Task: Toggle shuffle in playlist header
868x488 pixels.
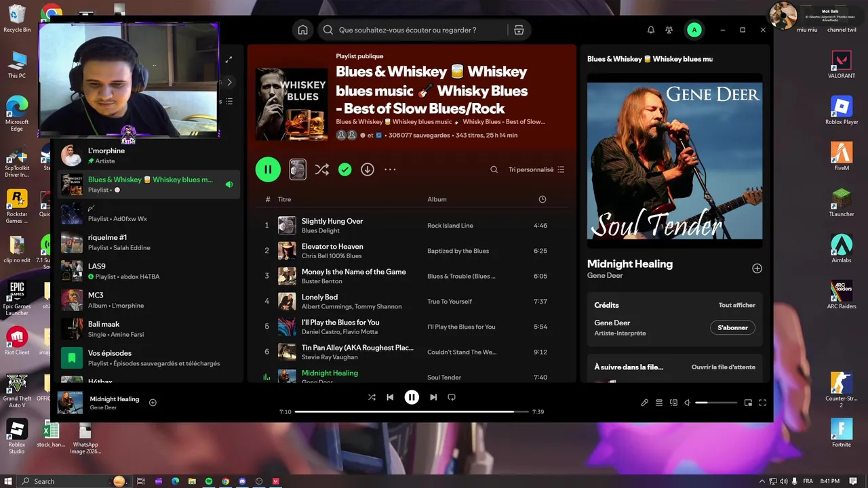Action: point(321,169)
